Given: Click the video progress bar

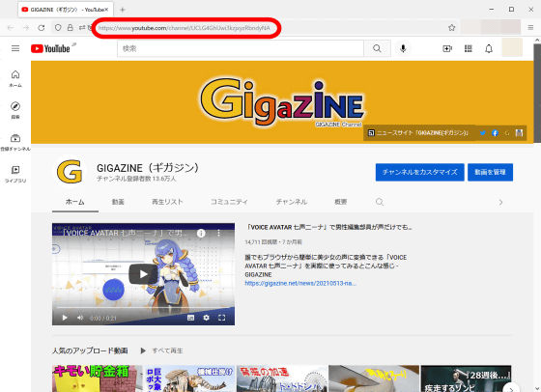Looking at the screenshot, I should tap(143, 307).
